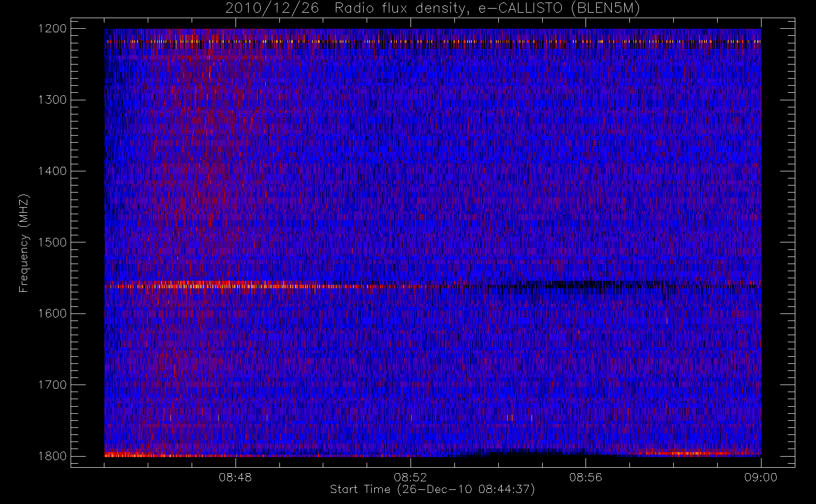Screen dimensions: 816x504
Task: Click the 1200 frequency tick label
Action: 52,29
